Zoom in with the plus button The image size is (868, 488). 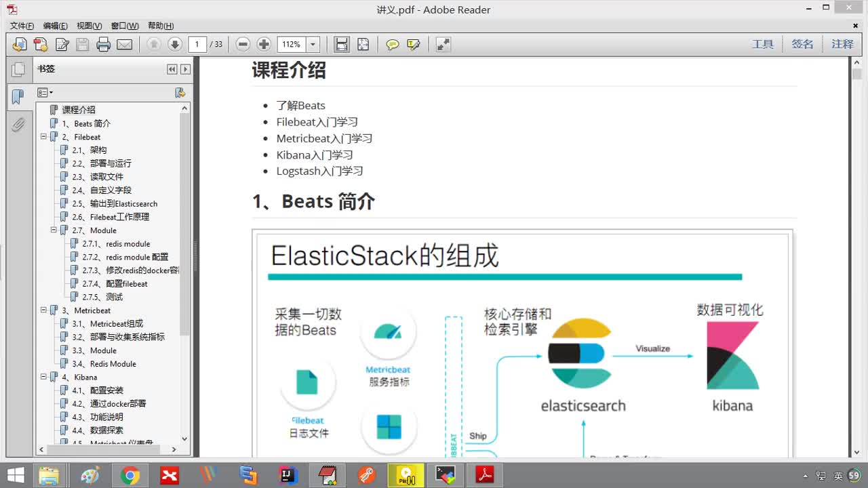tap(264, 45)
